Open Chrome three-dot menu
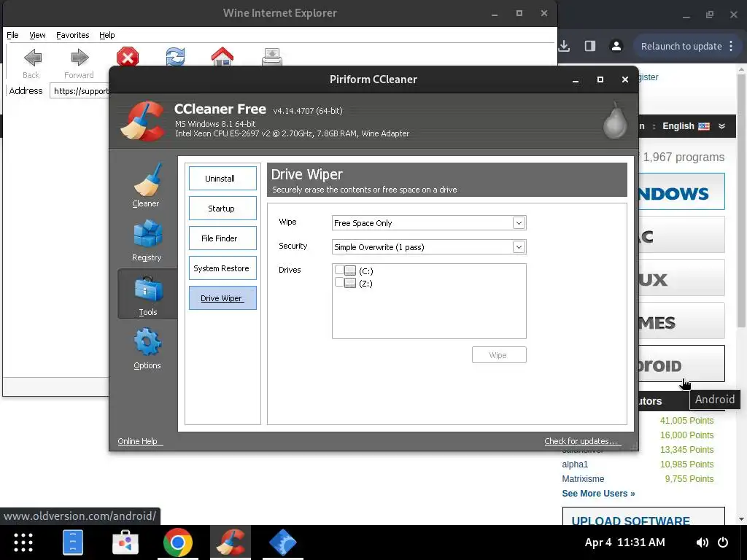This screenshot has width=747, height=560. pyautogui.click(x=731, y=46)
